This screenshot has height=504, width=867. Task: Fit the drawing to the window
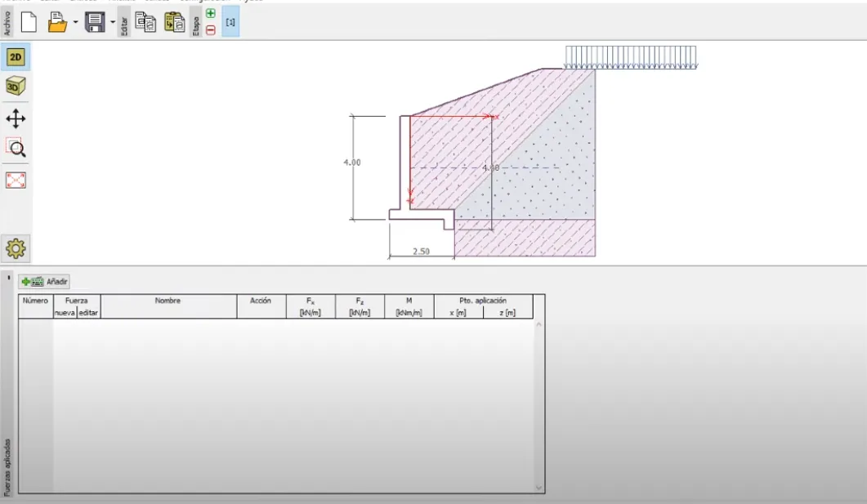(16, 181)
